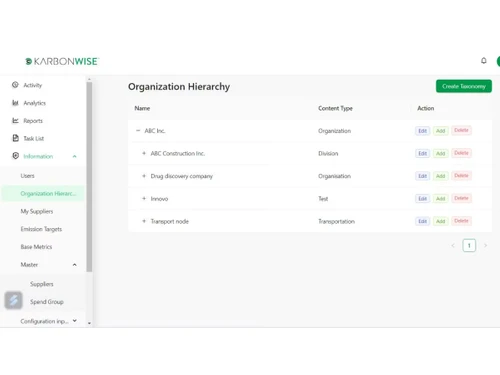Click the sidebar vertical scrollbar

click(89, 177)
